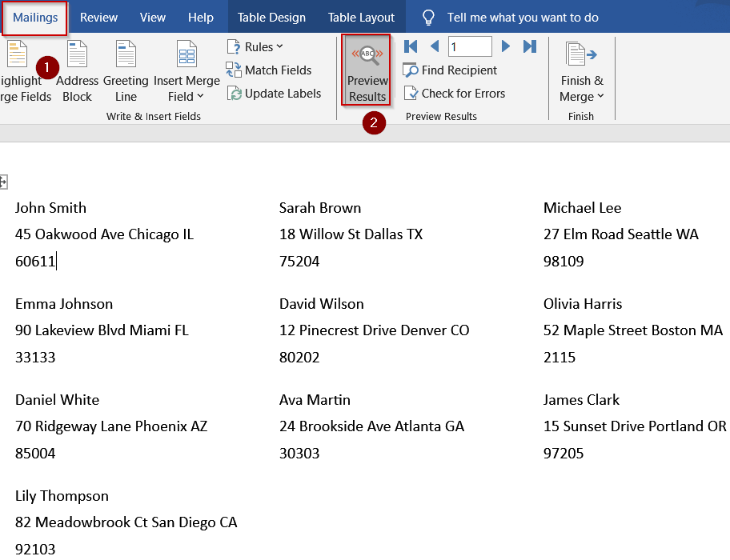Viewport: 730px width, 560px height.
Task: Click Highlight Merge Fields icon
Action: (18, 54)
